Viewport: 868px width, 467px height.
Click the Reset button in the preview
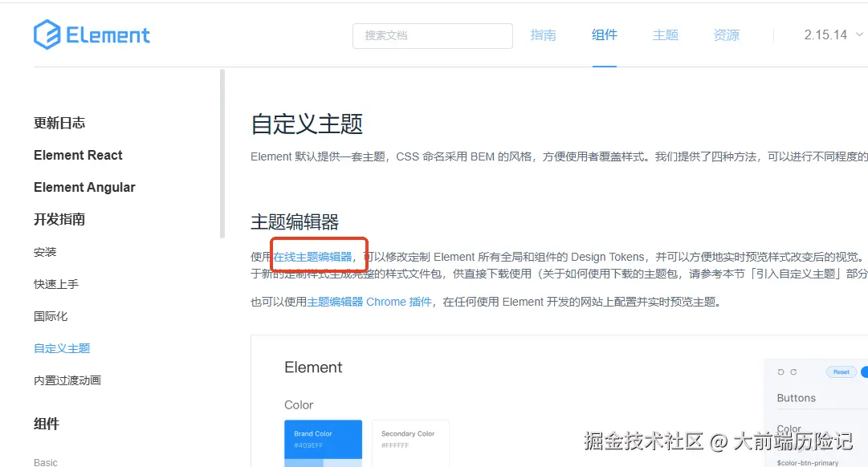click(842, 372)
